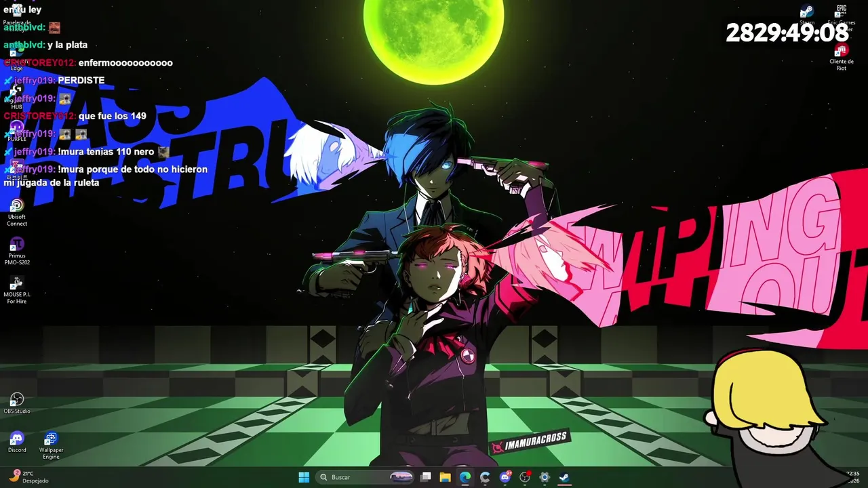This screenshot has height=488, width=868.
Task: Open Task View from the taskbar
Action: [426, 477]
